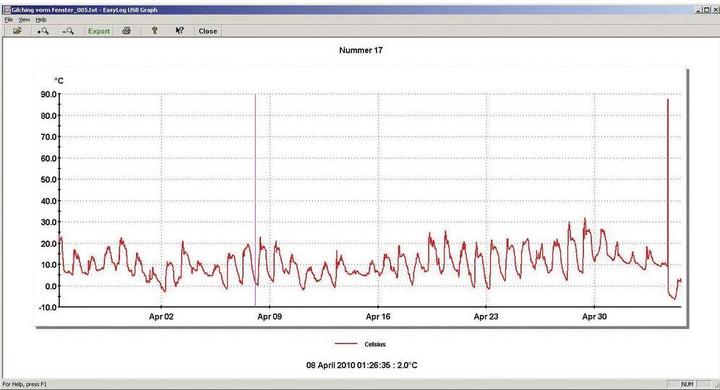Viewport: 720px width, 390px height.
Task: Click the Apr 02 date axis label
Action: coord(161,317)
